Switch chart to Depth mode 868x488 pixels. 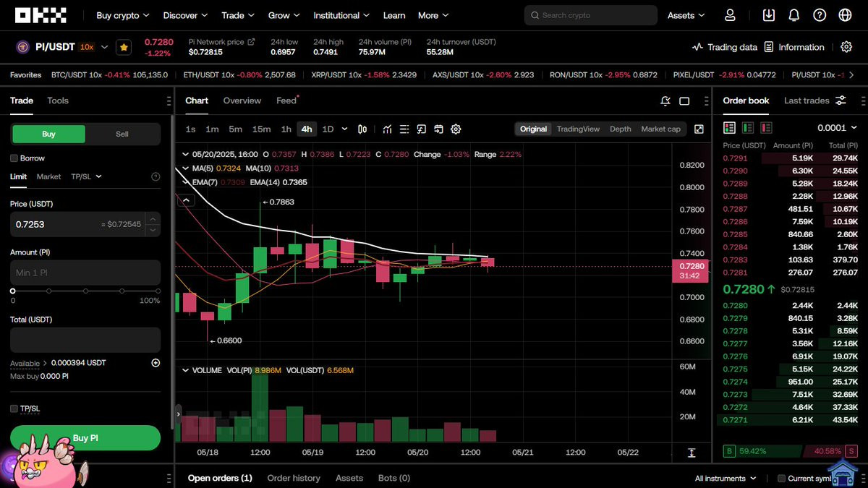pos(621,129)
